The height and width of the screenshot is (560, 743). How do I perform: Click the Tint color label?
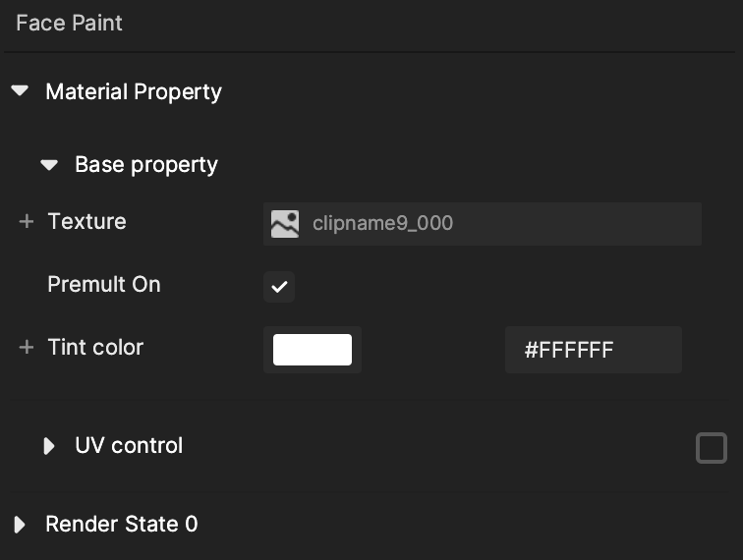click(x=95, y=347)
